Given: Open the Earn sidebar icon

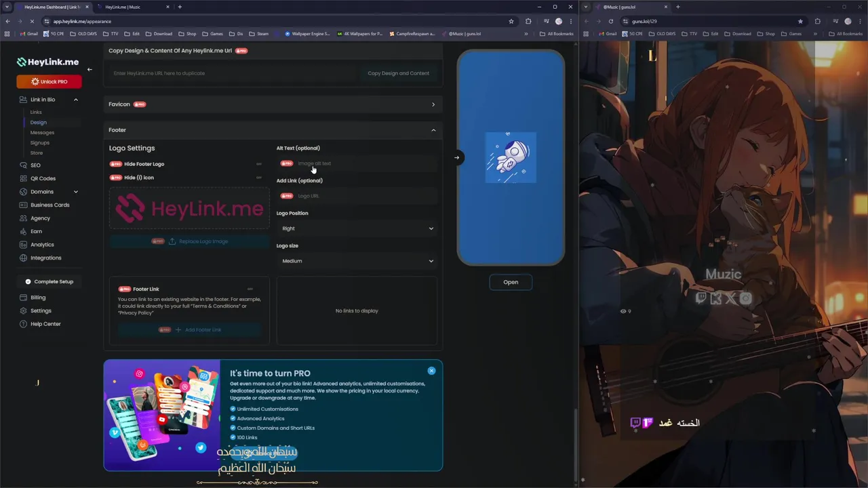Looking at the screenshot, I should click(x=24, y=231).
